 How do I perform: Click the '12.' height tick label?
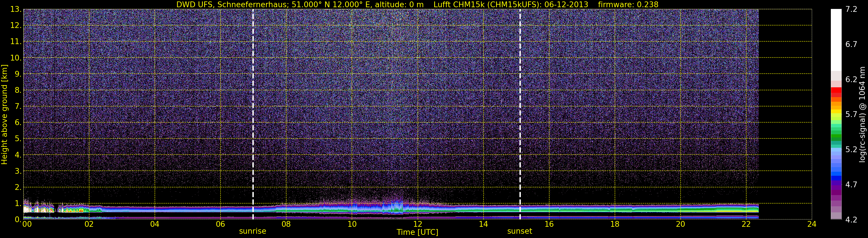16,25
